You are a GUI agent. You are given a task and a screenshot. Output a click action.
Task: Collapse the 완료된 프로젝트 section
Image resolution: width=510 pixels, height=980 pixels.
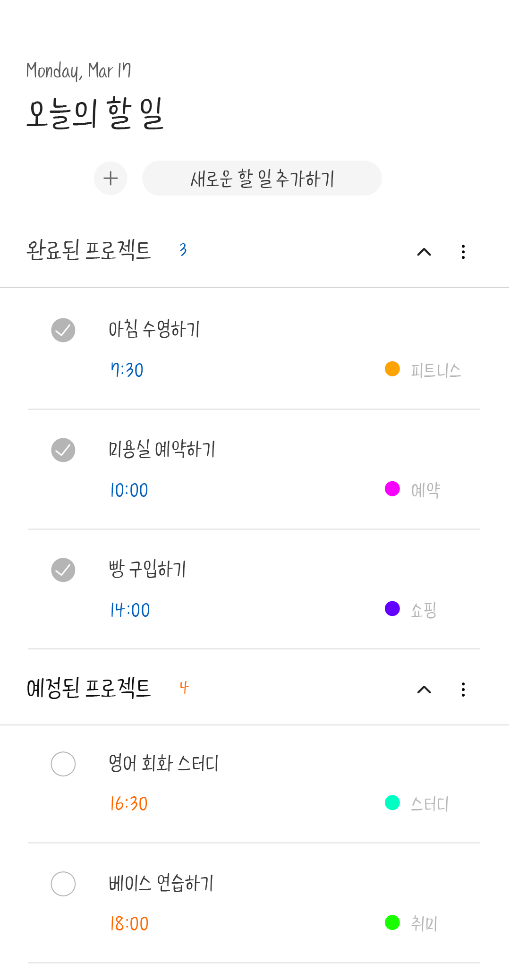[x=424, y=252]
